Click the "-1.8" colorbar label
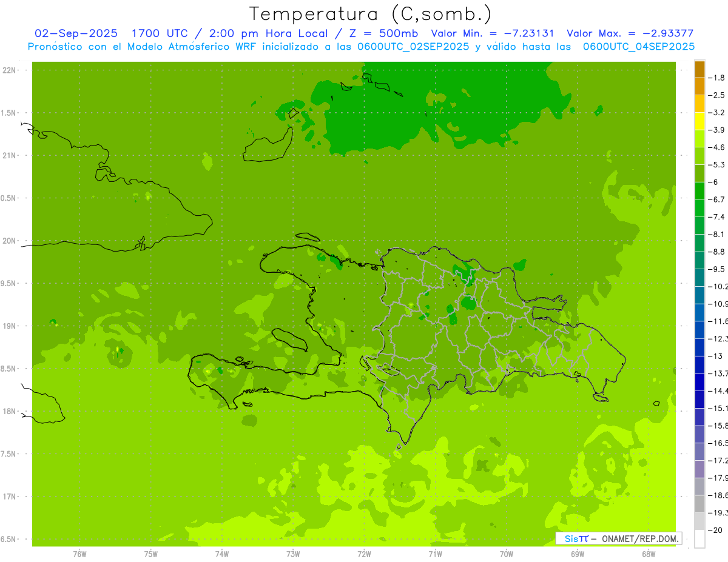 pos(718,78)
